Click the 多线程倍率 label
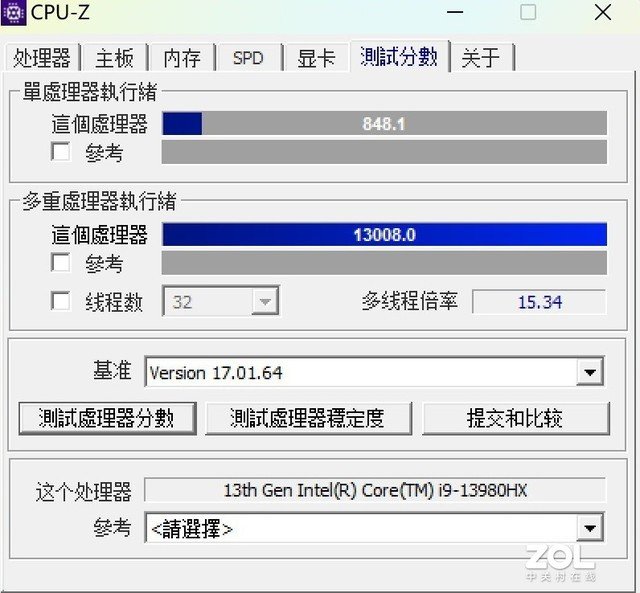 (x=409, y=301)
